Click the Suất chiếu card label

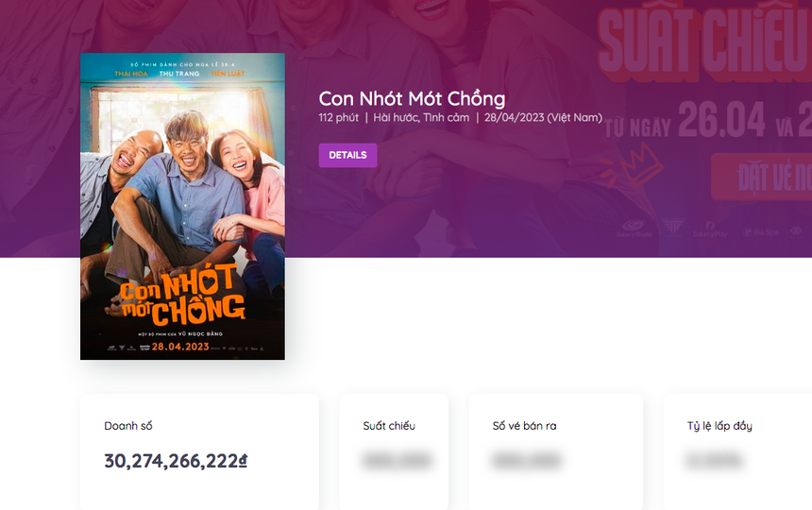tap(389, 426)
